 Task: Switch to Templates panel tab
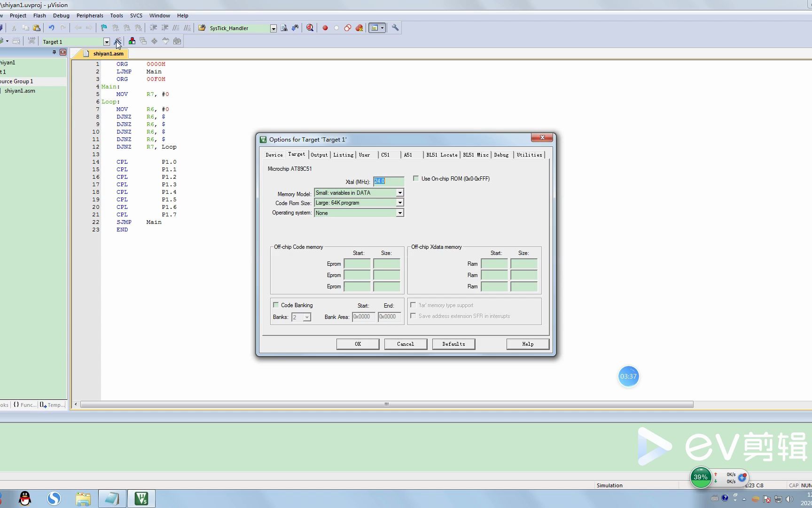point(53,405)
